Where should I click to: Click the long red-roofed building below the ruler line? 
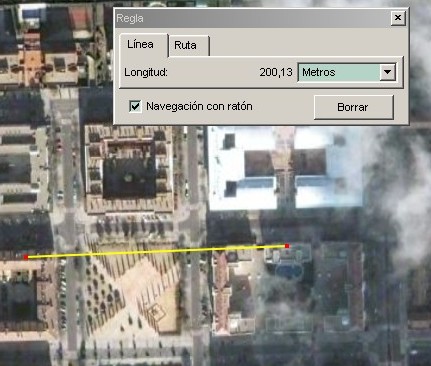pos(221,293)
